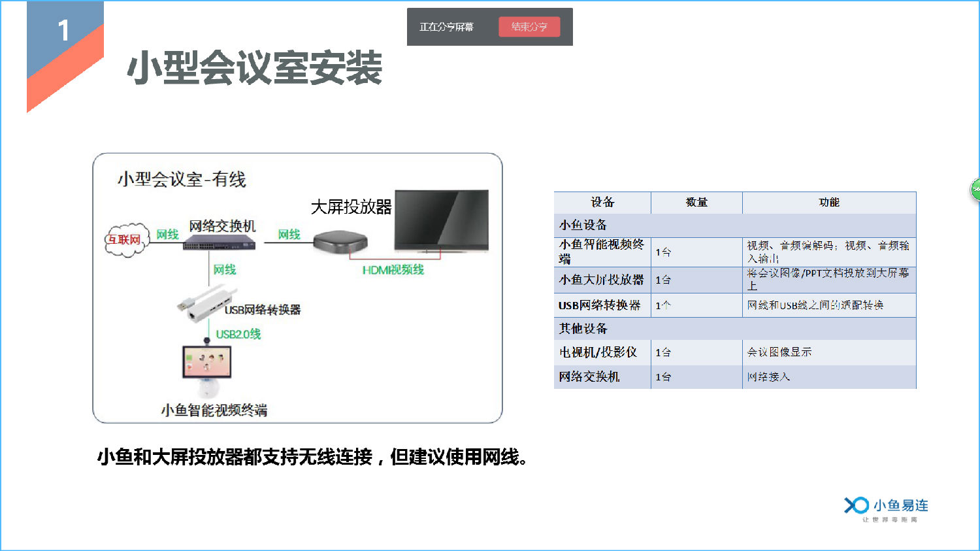The height and width of the screenshot is (551, 980).
Task: Click the USB网络转换器 table cell
Action: [x=602, y=305]
